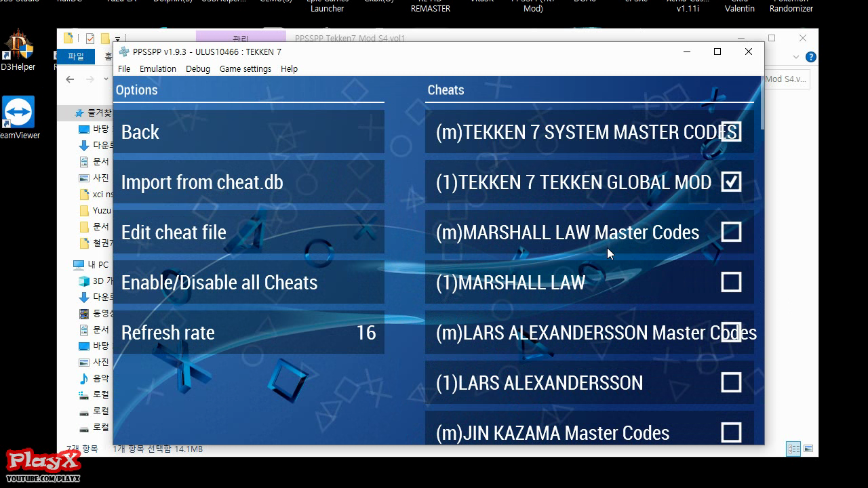The width and height of the screenshot is (868, 488).
Task: Open the Debug menu
Action: (x=198, y=68)
